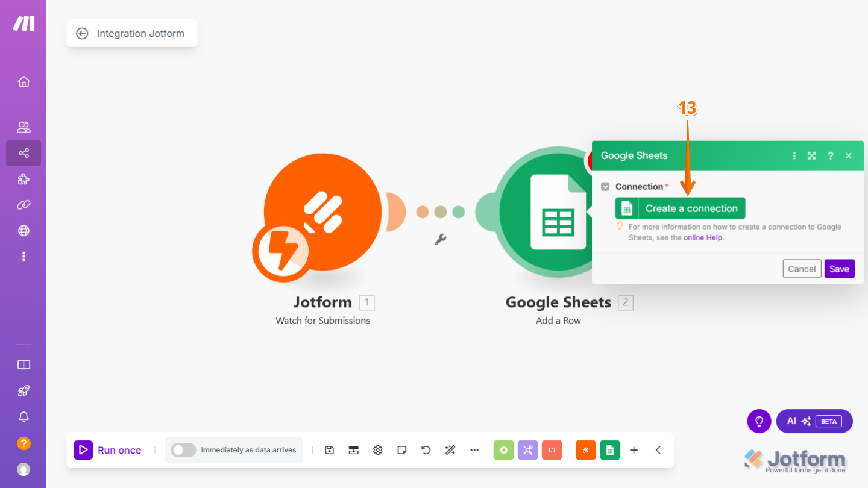Go Home using the sidebar house icon
The height and width of the screenshot is (488, 868).
(24, 81)
